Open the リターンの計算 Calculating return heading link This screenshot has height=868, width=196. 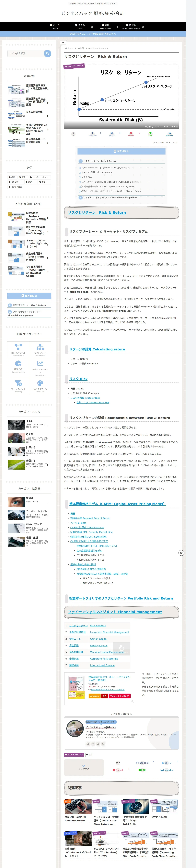tap(97, 349)
